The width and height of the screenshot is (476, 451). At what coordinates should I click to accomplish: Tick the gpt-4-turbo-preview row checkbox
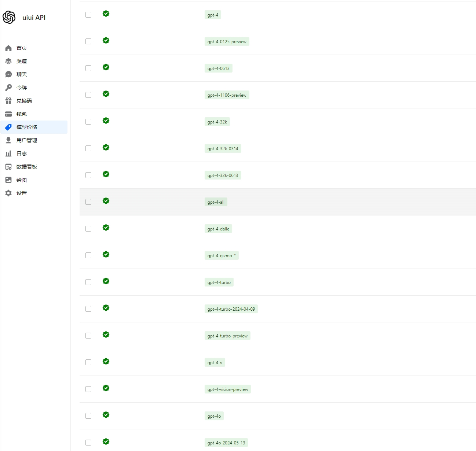[x=88, y=336]
